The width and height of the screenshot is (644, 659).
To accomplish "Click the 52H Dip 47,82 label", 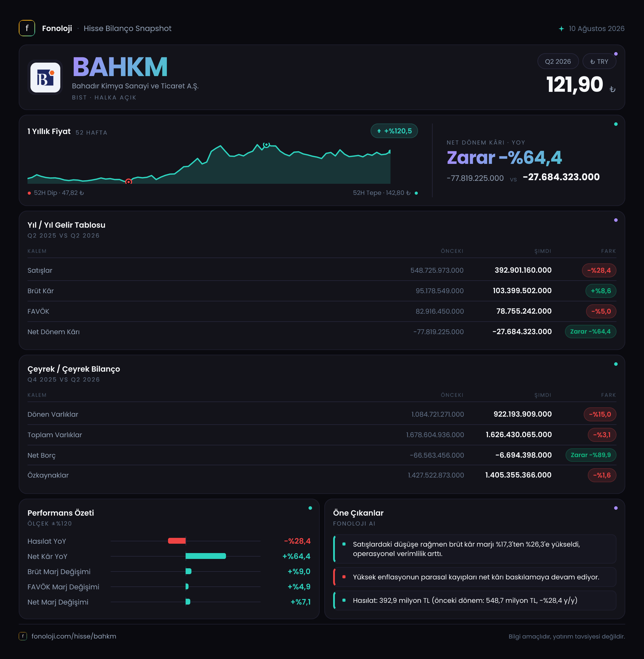I will (x=56, y=193).
